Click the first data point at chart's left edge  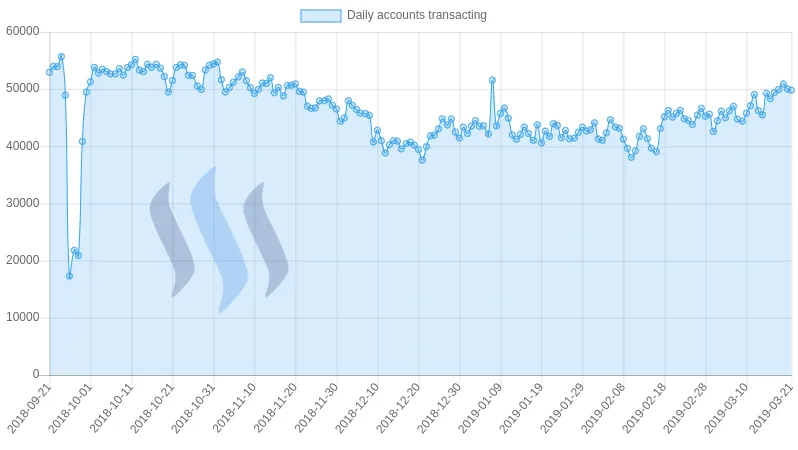pos(49,72)
